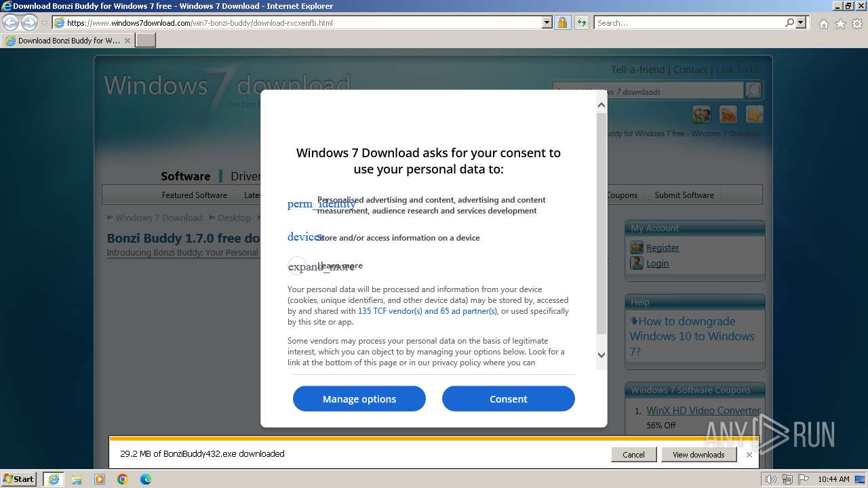Image resolution: width=868 pixels, height=488 pixels.
Task: Click scroll-up arrow of consent dialog
Action: coord(601,105)
